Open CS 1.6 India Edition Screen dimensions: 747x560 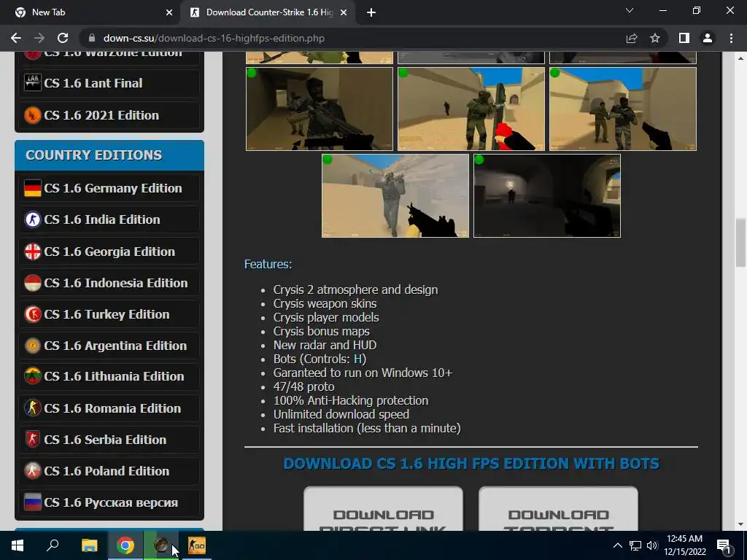point(109,219)
